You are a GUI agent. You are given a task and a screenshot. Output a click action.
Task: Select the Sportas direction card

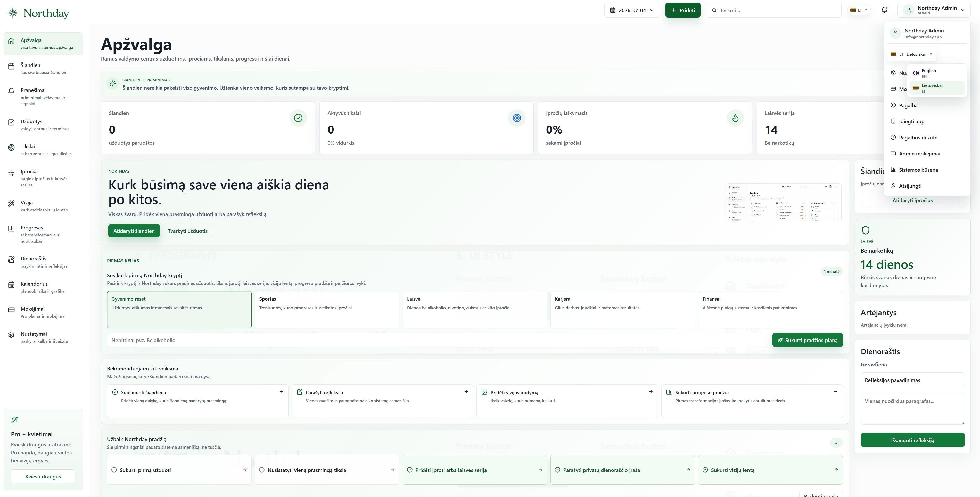[327, 310]
